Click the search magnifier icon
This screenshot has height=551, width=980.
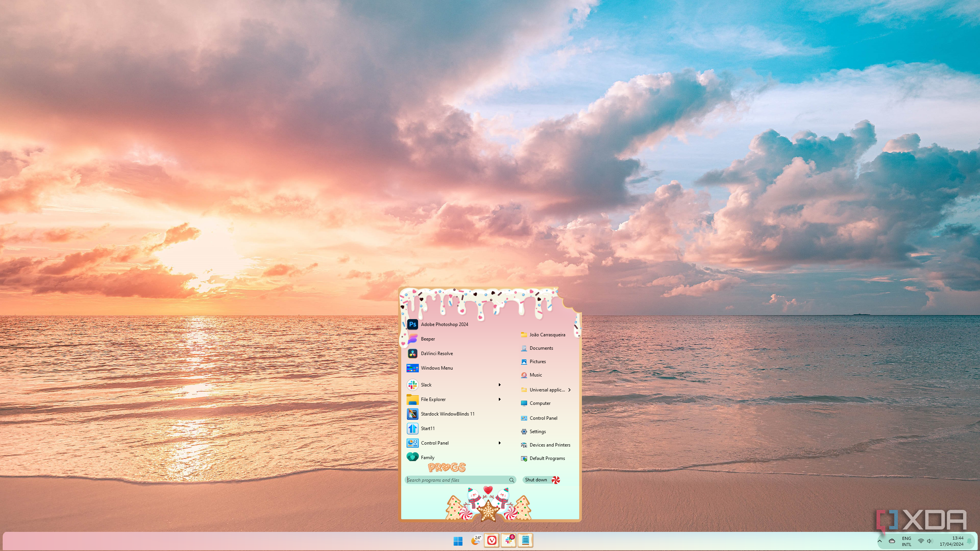(511, 480)
